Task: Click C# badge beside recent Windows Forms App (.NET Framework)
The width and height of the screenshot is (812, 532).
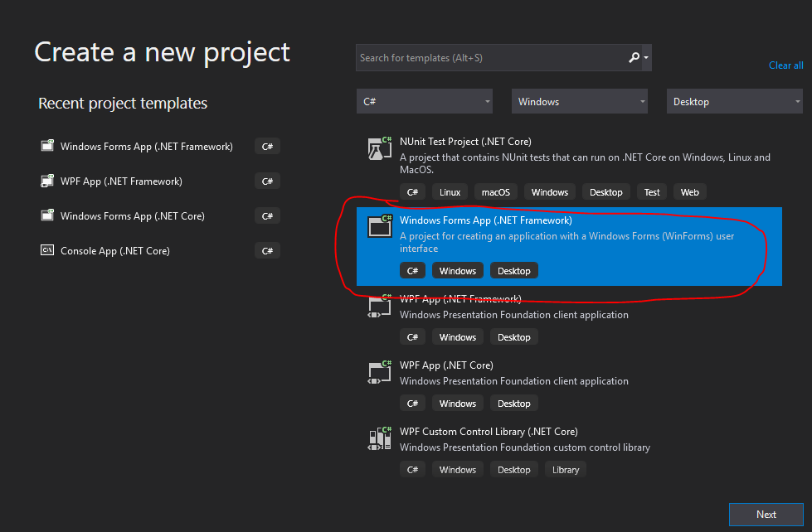Action: tap(267, 147)
